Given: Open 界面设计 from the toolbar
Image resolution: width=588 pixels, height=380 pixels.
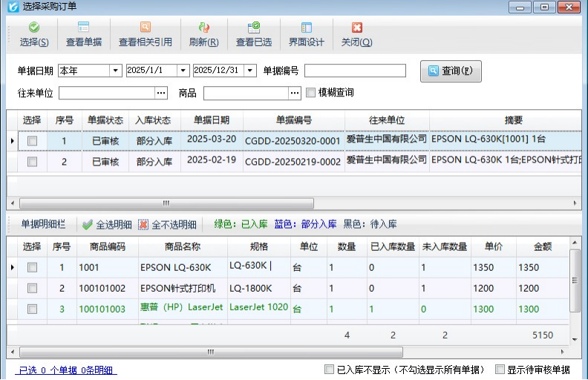Looking at the screenshot, I should 307,28.
